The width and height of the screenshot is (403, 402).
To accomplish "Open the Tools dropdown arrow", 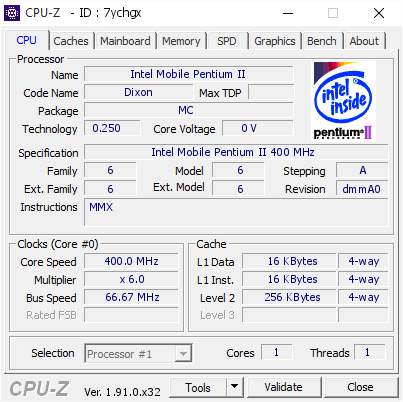I will (235, 387).
